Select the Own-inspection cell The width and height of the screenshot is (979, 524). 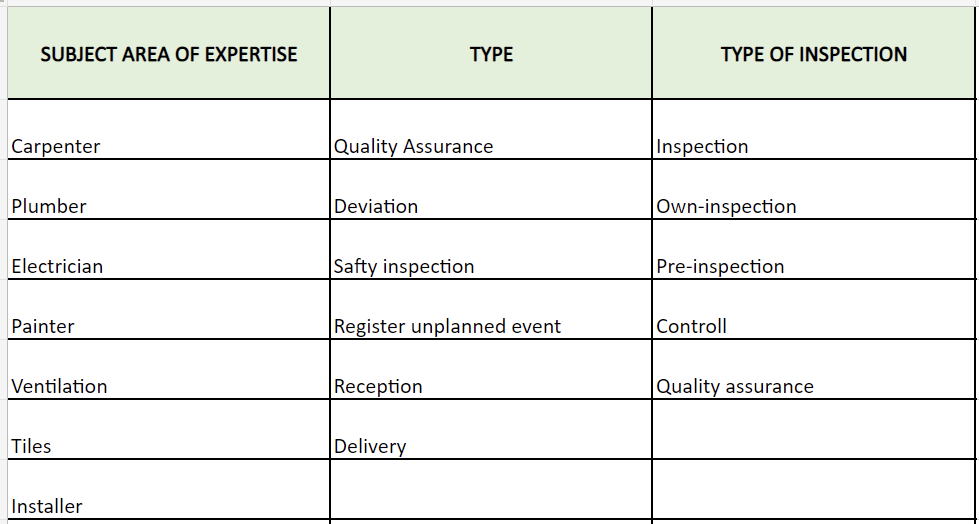click(x=814, y=189)
